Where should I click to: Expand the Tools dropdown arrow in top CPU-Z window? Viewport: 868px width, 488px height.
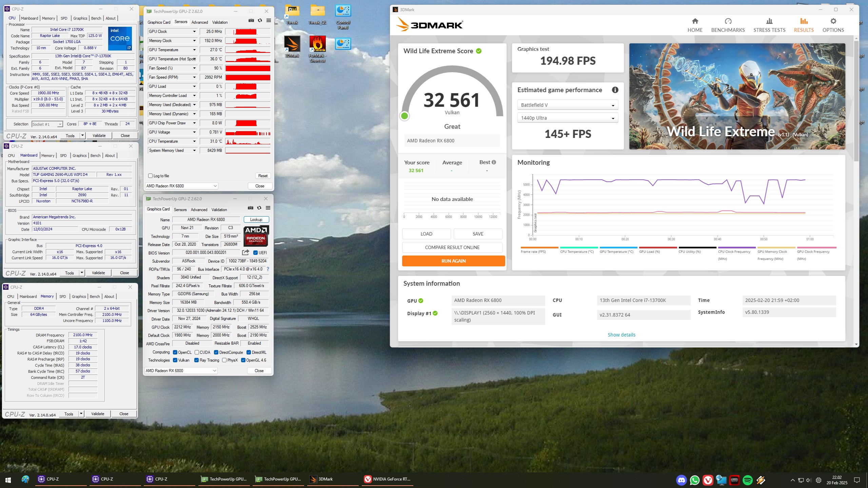[x=82, y=136]
